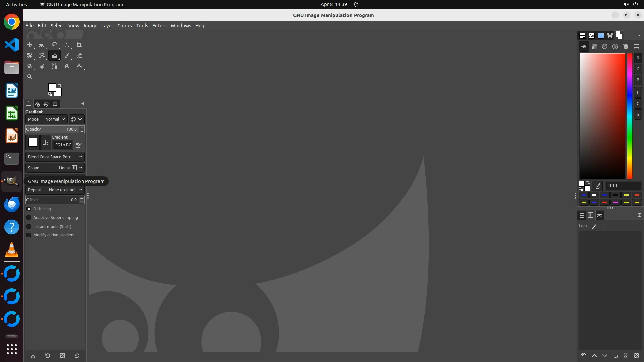The width and height of the screenshot is (644, 362).
Task: Toggle the Dithering checkbox
Action: point(29,209)
